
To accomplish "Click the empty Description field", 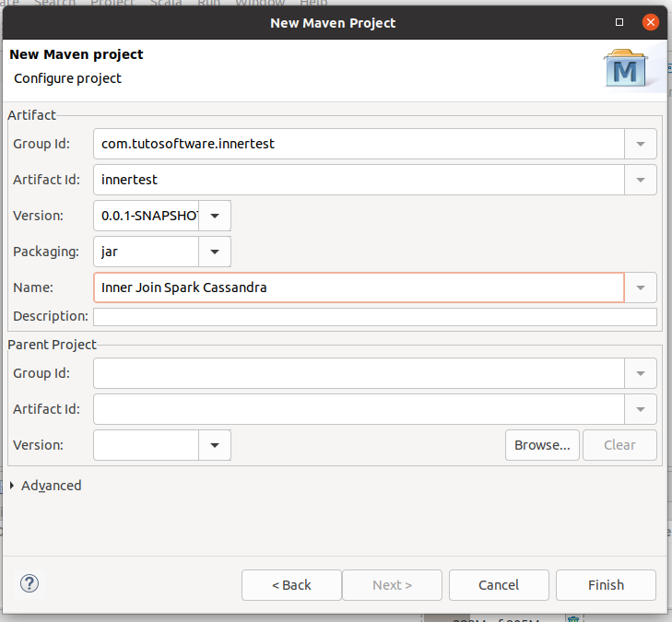I will [375, 317].
